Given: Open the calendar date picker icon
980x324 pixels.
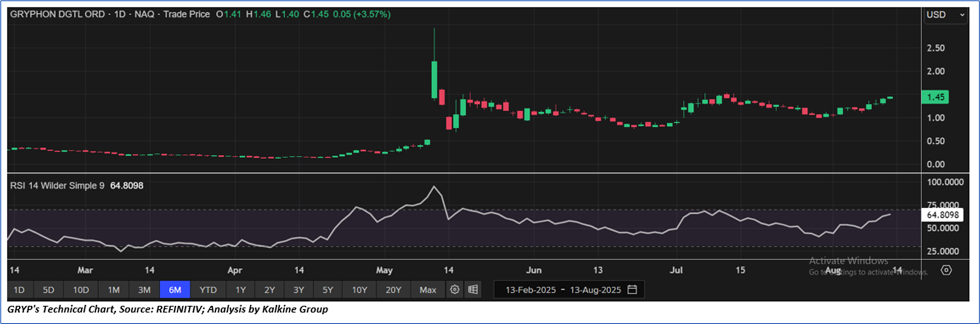Looking at the screenshot, I should pos(633,290).
